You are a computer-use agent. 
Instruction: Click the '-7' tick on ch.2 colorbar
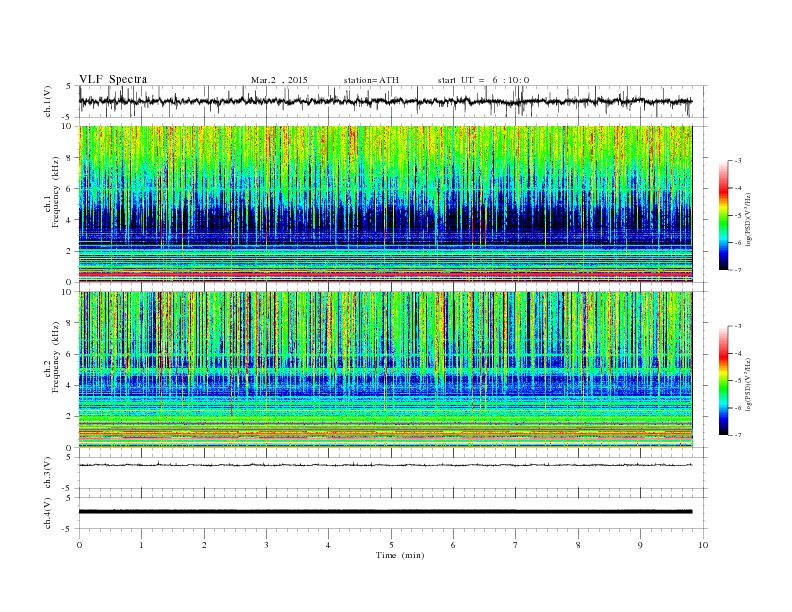(738, 435)
